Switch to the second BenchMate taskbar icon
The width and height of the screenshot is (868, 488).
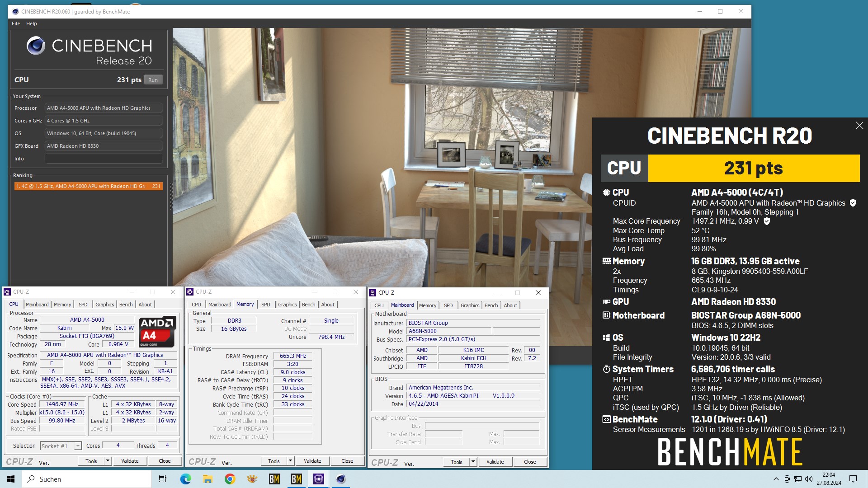[297, 479]
